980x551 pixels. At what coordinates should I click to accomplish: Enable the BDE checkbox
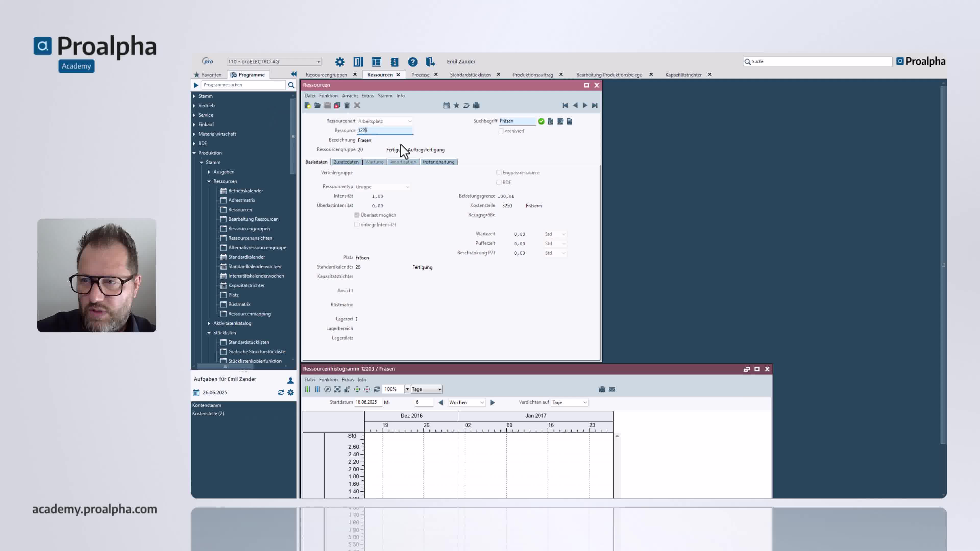point(499,182)
